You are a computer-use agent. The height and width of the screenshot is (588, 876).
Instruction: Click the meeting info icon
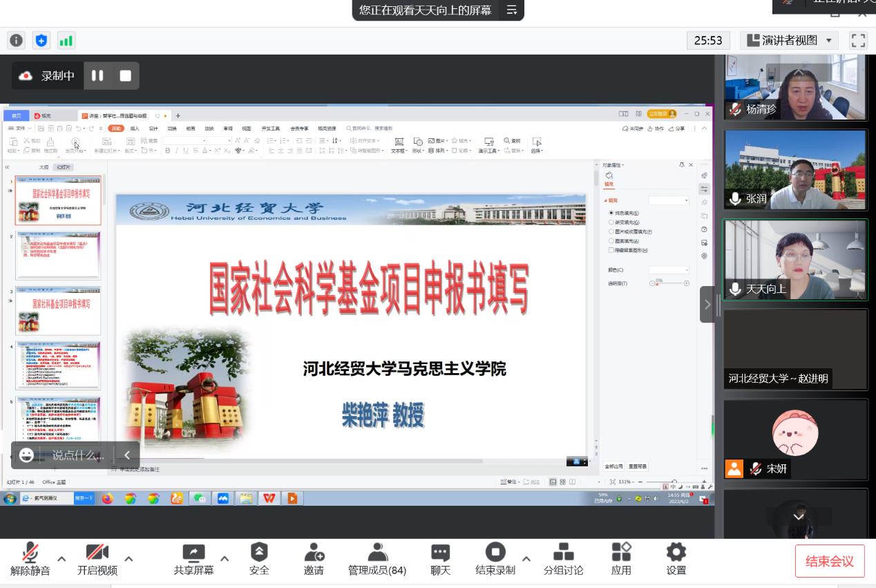[17, 41]
